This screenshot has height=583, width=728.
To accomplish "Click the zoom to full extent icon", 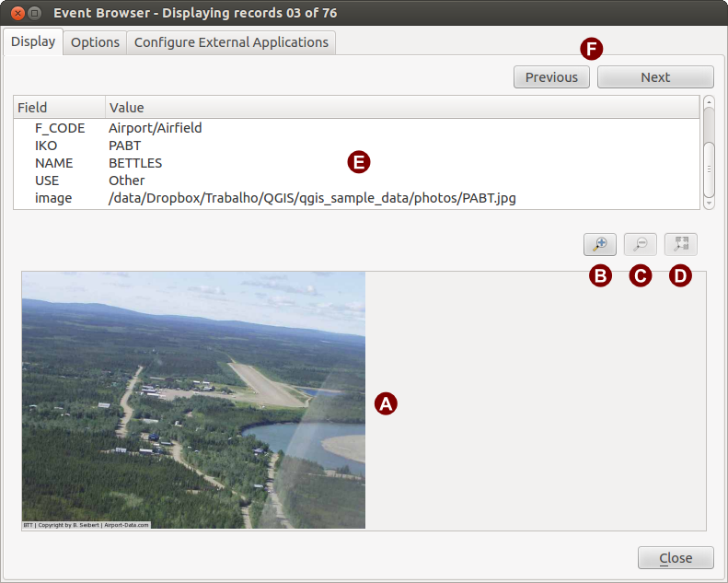I will 681,244.
